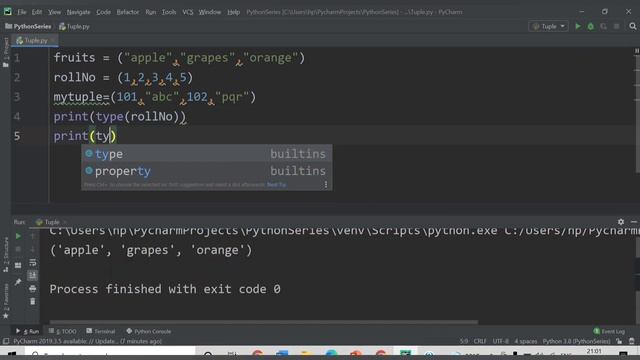Close the Tuple.py editor tab

pos(53,40)
